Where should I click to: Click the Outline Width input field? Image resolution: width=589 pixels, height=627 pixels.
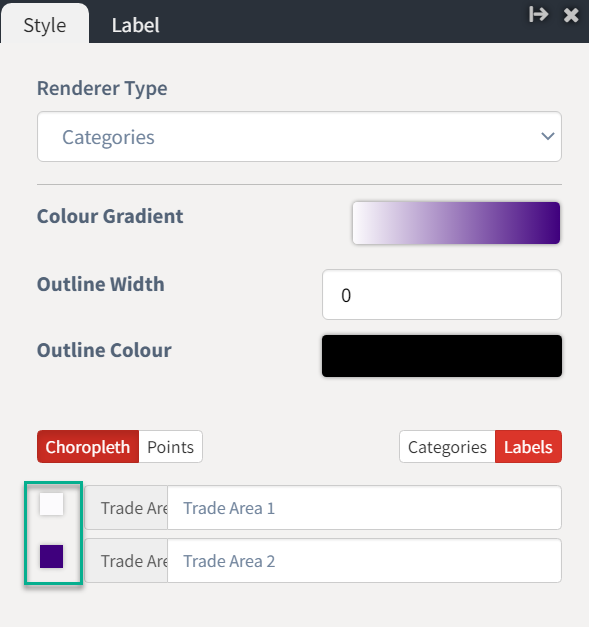(x=442, y=295)
